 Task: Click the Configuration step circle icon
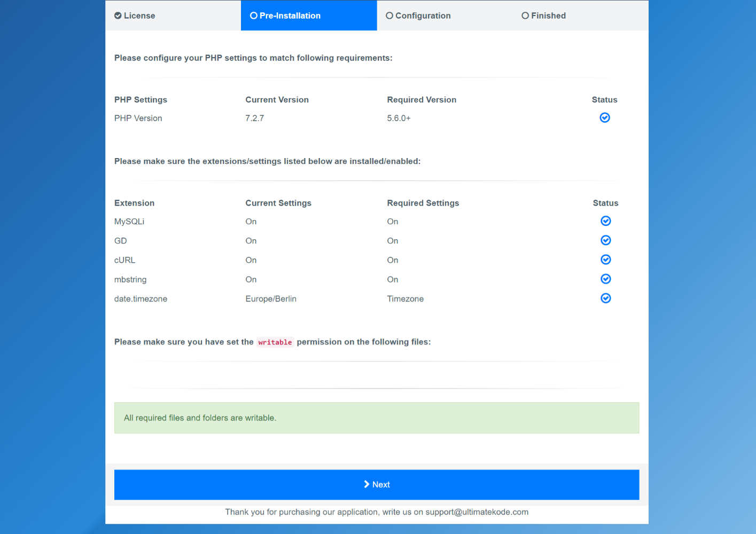[389, 15]
